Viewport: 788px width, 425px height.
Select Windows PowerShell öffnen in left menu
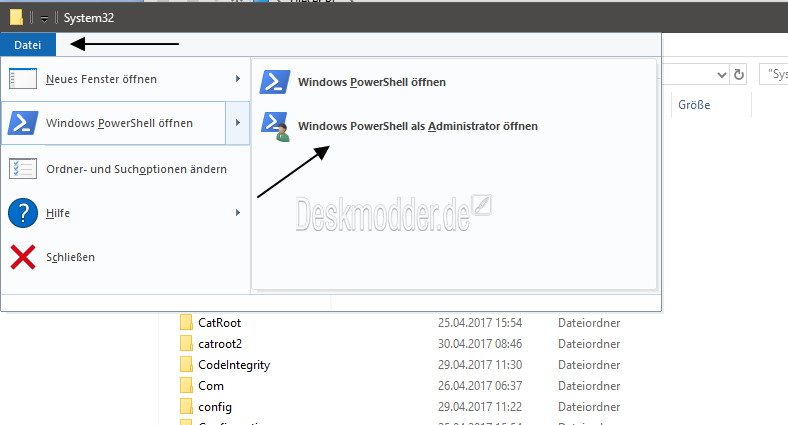click(114, 123)
